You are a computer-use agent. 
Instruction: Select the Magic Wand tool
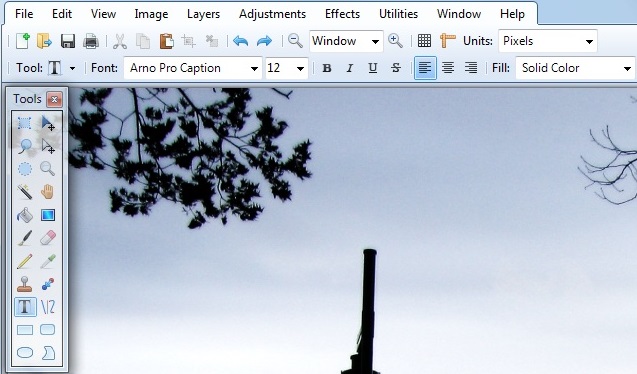[x=24, y=192]
